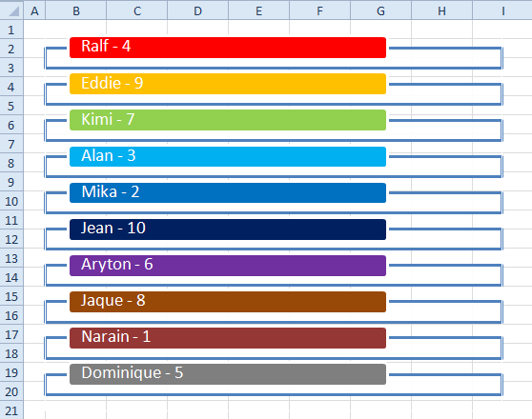The image size is (532, 419).
Task: Select the brown Jaque - 8 shape
Action: pos(228,302)
